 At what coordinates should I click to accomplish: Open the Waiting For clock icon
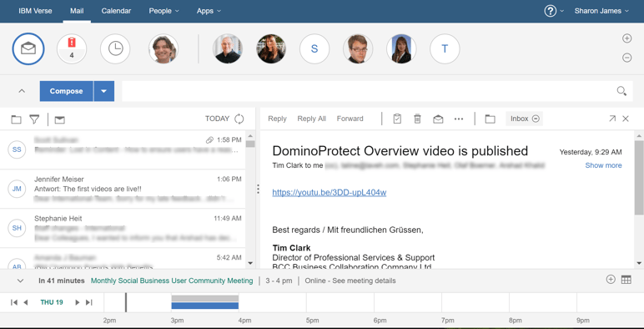click(x=115, y=48)
